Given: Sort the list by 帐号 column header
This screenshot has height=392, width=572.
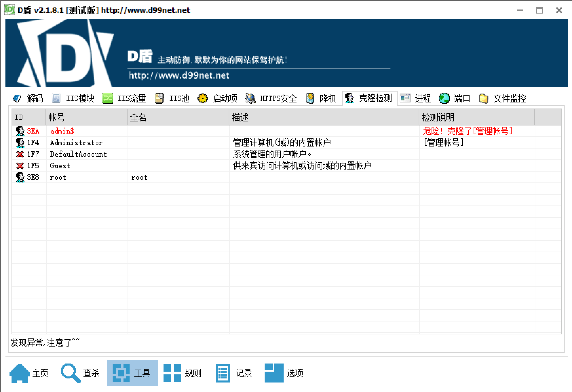Looking at the screenshot, I should [x=87, y=117].
